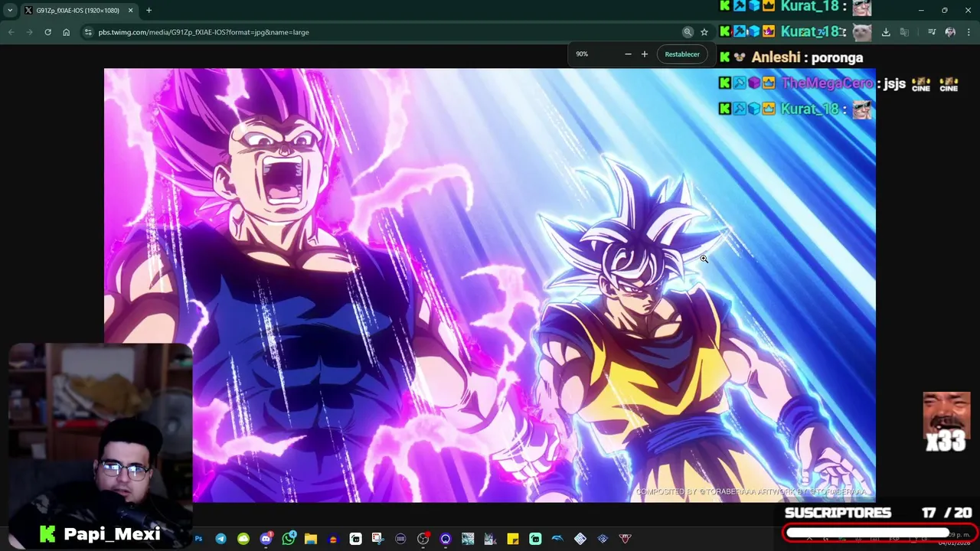Open the browser three-dot menu
This screenshot has width=980, height=551.
pyautogui.click(x=969, y=32)
